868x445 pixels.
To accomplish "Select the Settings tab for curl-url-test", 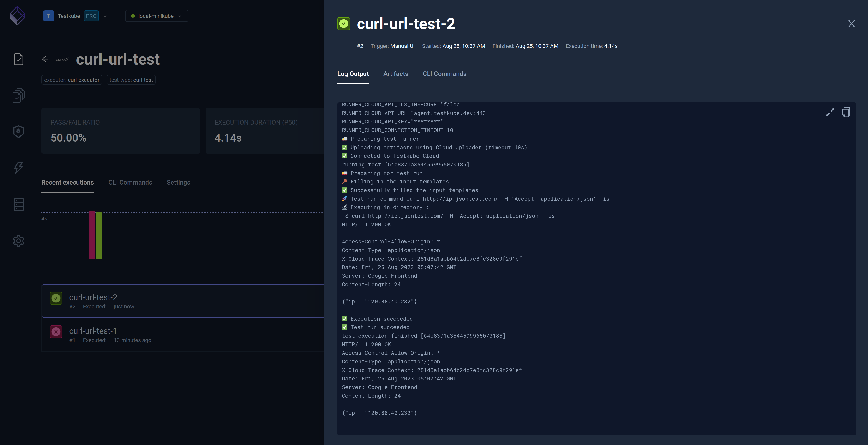I will pyautogui.click(x=178, y=182).
